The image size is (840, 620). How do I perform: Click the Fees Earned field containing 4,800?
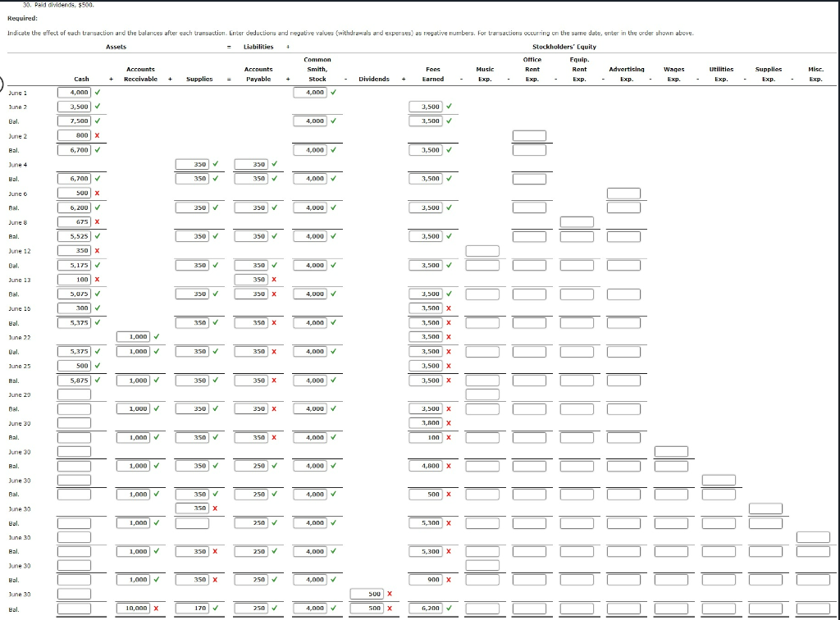pos(426,466)
